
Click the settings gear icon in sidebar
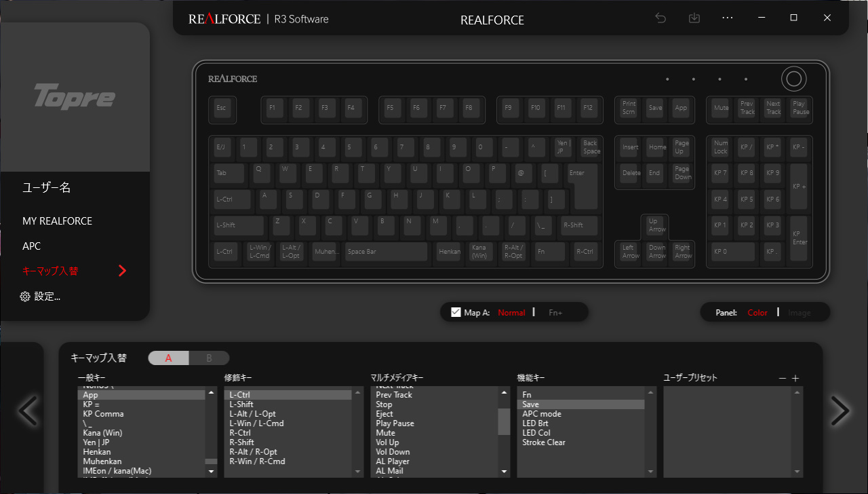click(x=25, y=297)
